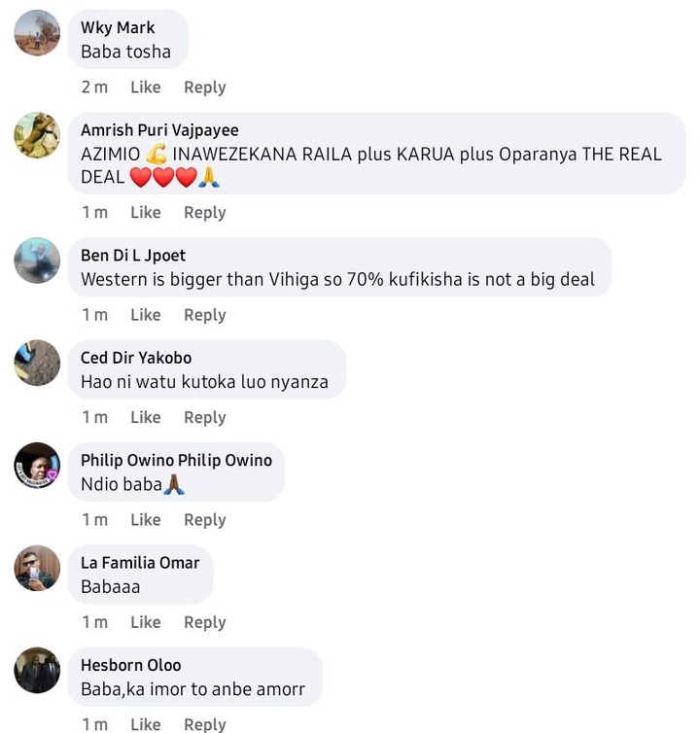Viewport: 700px width, 733px height.
Task: Open Wky Mark's profile picture
Action: tap(37, 33)
